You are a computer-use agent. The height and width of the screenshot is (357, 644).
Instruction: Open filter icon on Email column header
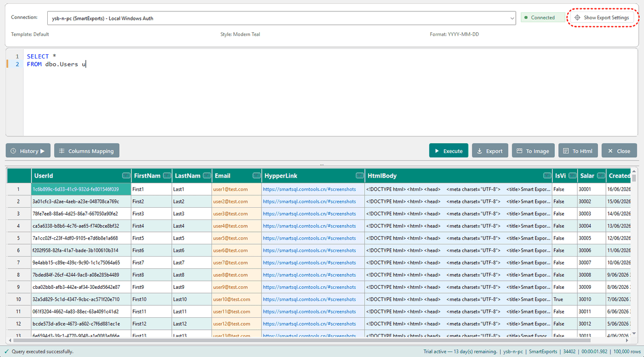256,176
